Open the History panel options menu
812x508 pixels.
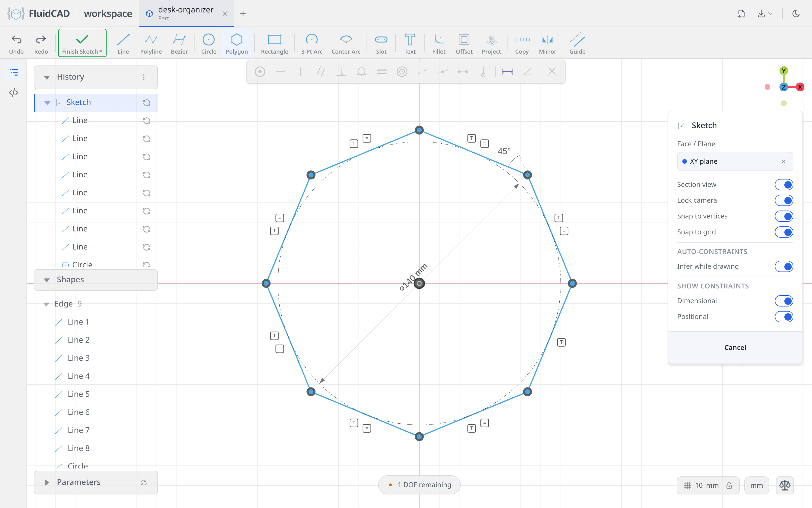[144, 77]
